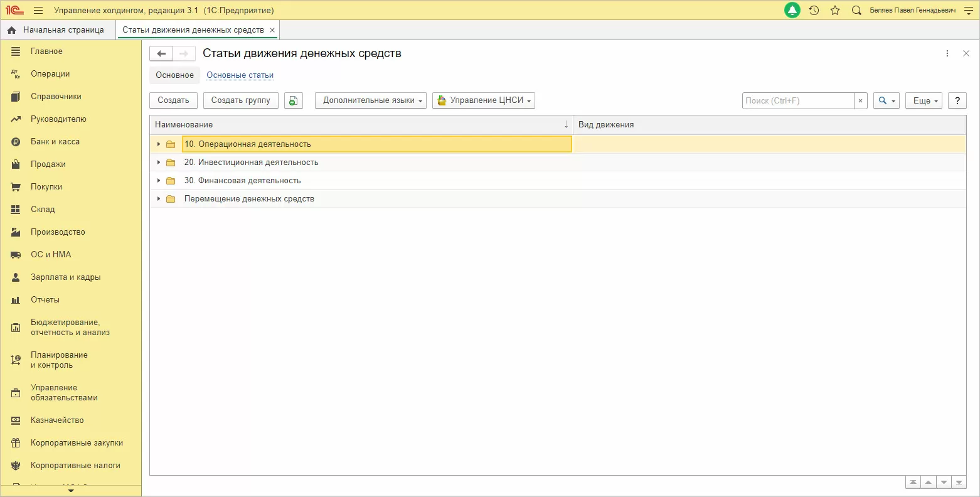Open global search magnifier in title bar
The width and height of the screenshot is (980, 497).
(856, 11)
